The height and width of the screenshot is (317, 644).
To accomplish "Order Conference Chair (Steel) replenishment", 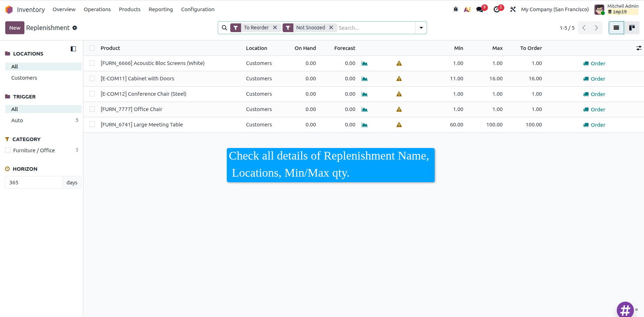I will click(594, 94).
